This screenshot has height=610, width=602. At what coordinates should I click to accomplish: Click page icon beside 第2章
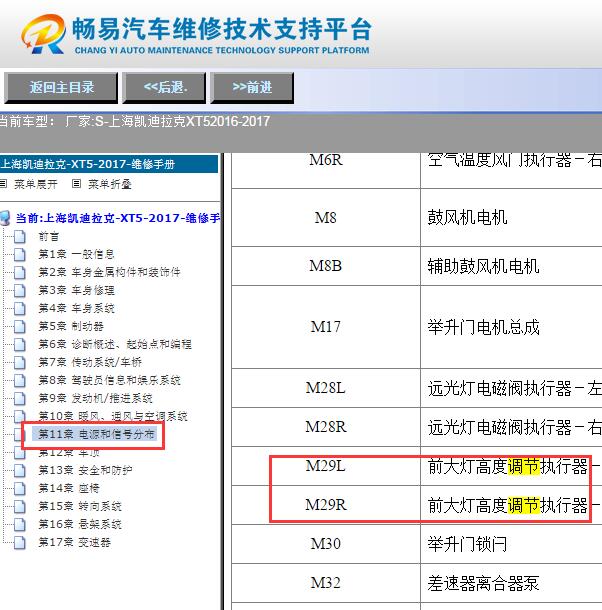pyautogui.click(x=19, y=272)
